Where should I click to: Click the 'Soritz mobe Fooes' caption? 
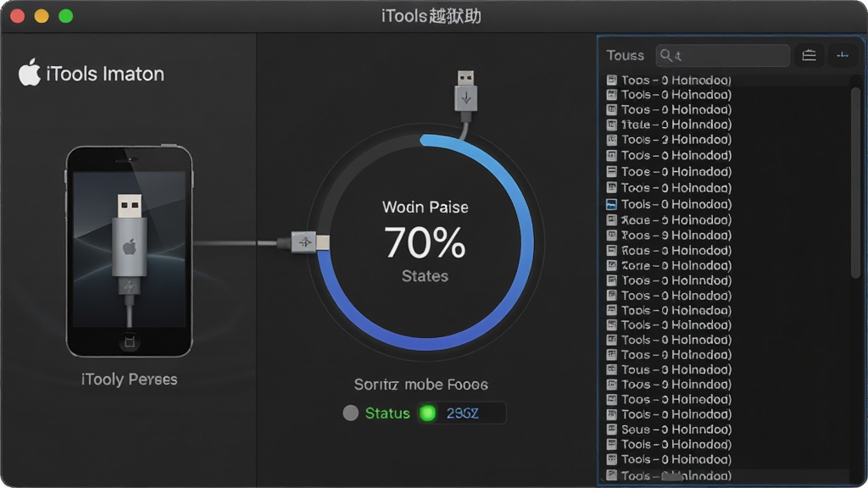click(x=421, y=385)
